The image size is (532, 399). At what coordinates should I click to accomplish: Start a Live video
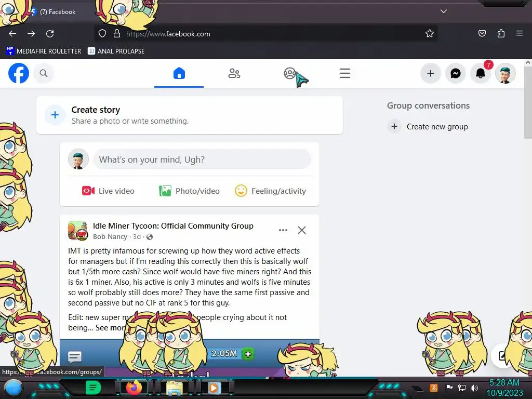(x=108, y=191)
